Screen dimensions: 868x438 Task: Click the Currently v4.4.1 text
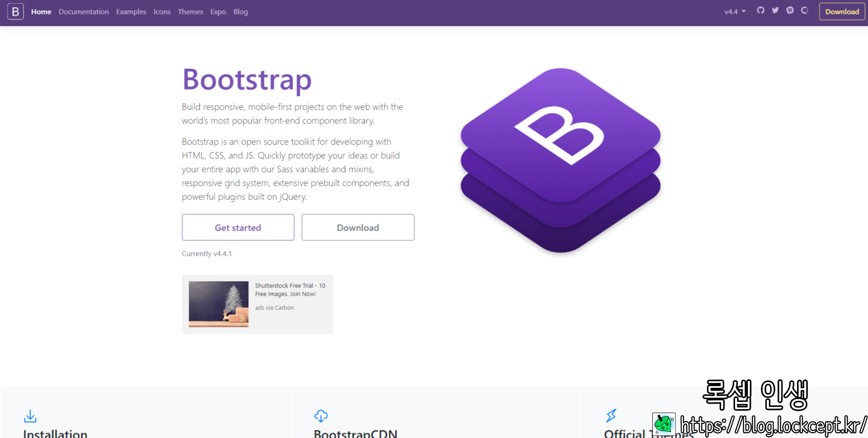pyautogui.click(x=207, y=254)
